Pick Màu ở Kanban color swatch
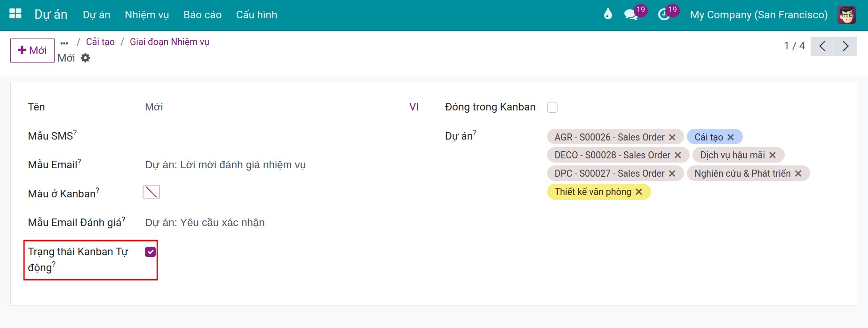868x328 pixels. tap(151, 192)
